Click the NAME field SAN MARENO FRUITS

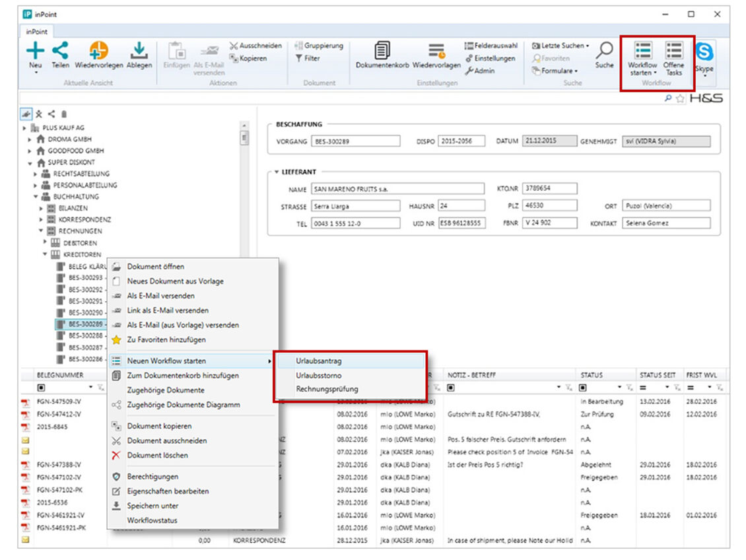tap(397, 189)
